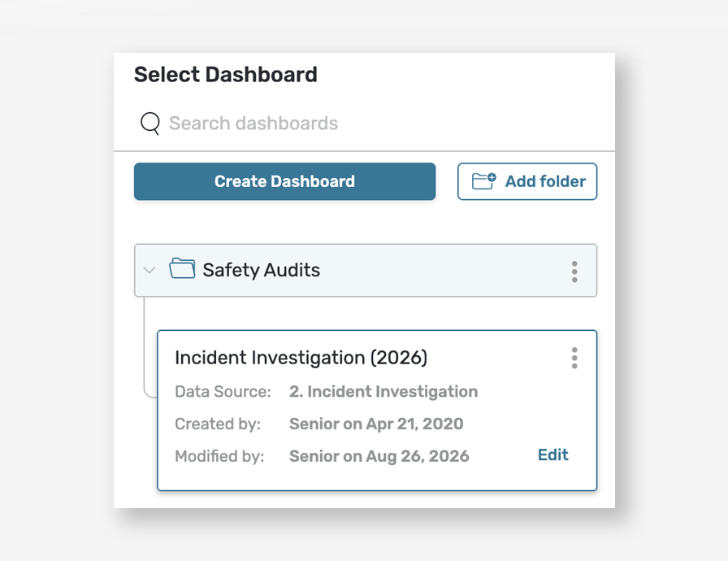This screenshot has height=561, width=728.
Task: Click the Create Dashboard button
Action: [284, 181]
